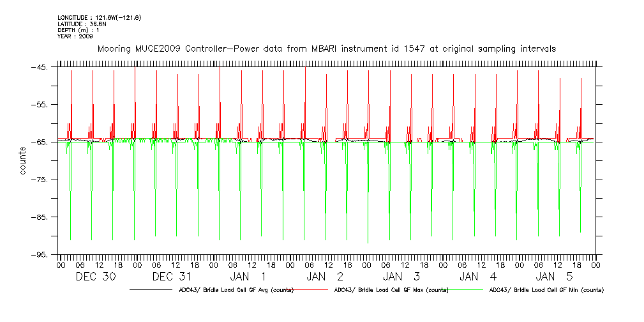
Task: Click the DEPTH (m) header line
Action: pyautogui.click(x=79, y=30)
